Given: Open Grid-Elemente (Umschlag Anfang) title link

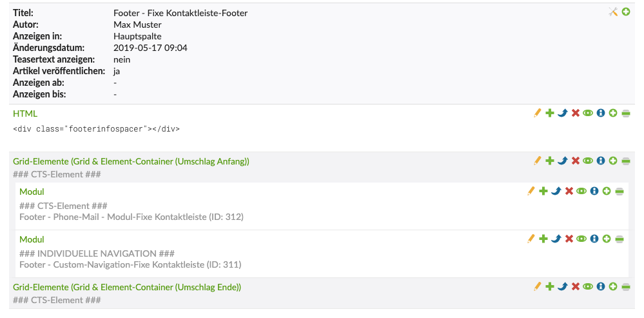Looking at the screenshot, I should (131, 161).
